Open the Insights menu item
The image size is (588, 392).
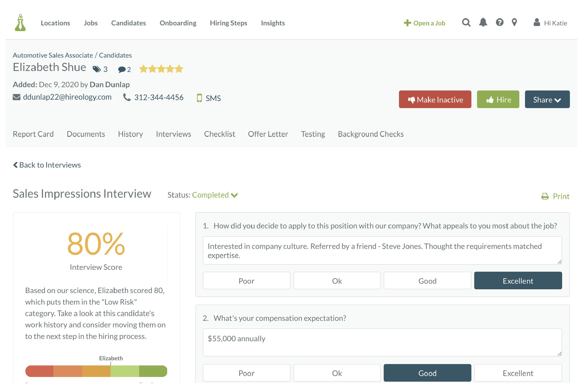273,23
